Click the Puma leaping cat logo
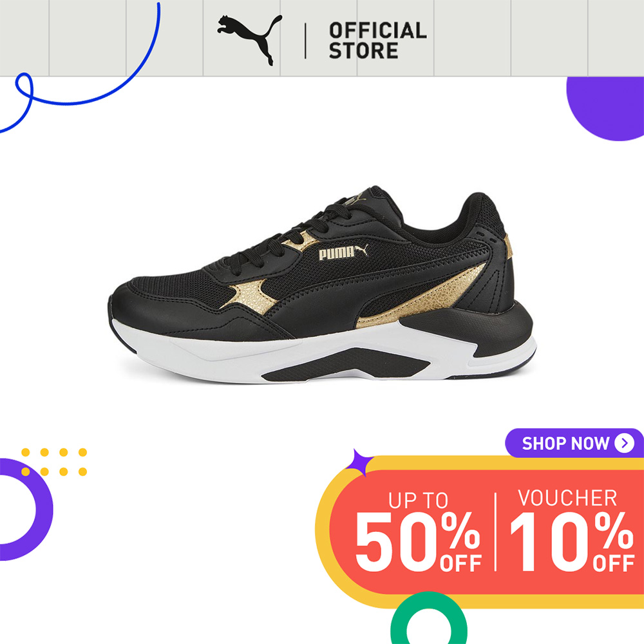Viewport: 644px width, 644px height. coord(250,40)
